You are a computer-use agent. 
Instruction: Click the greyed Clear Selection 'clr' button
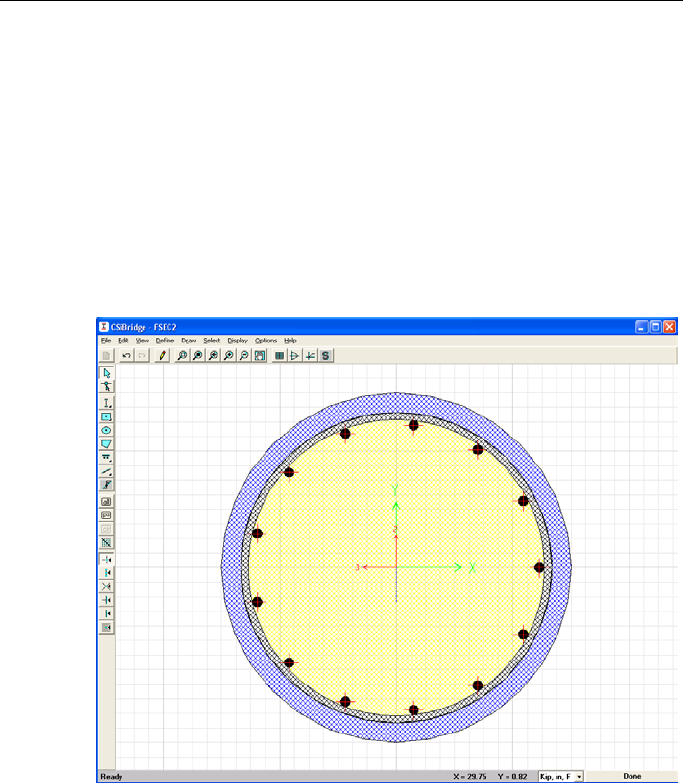tap(106, 529)
